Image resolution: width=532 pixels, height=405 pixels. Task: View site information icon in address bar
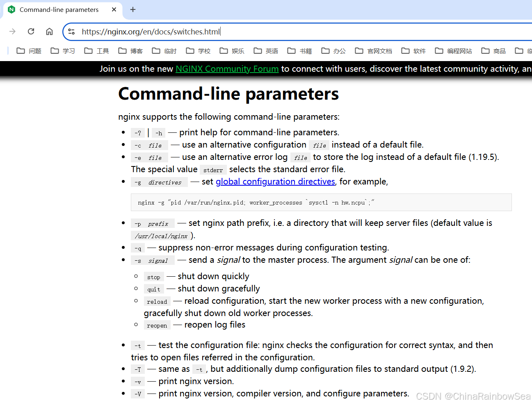(71, 32)
